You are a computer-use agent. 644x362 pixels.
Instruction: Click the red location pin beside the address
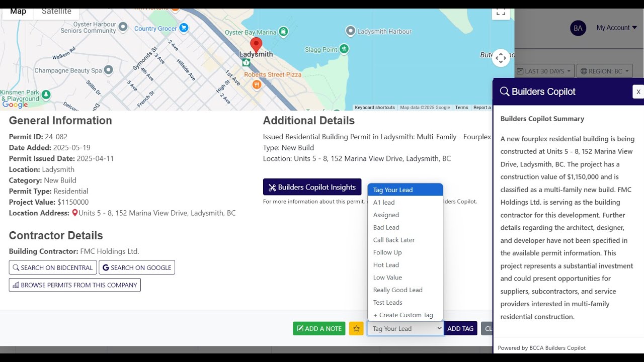coord(75,213)
